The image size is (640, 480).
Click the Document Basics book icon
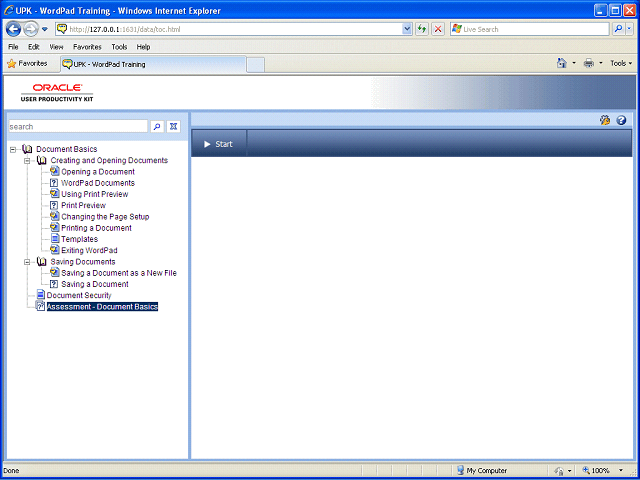tap(27, 149)
